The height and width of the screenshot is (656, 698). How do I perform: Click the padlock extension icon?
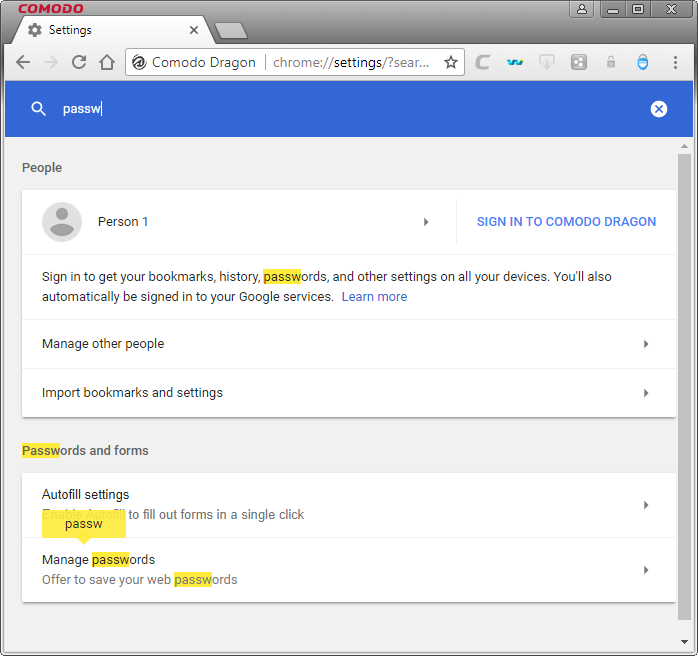coord(611,62)
